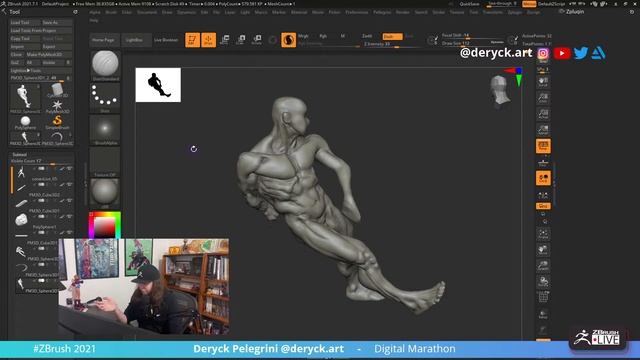This screenshot has height=360, width=640.
Task: Select the Cylinder3D tool thumbnail
Action: (x=57, y=91)
